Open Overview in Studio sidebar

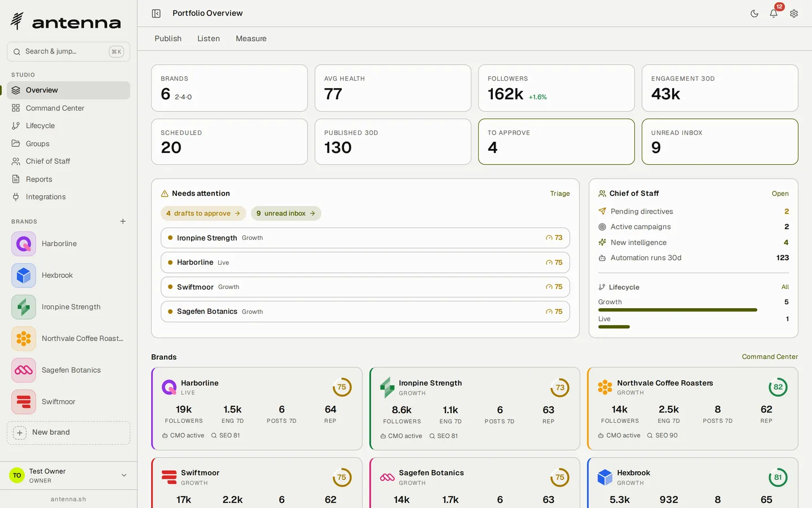[x=68, y=90]
